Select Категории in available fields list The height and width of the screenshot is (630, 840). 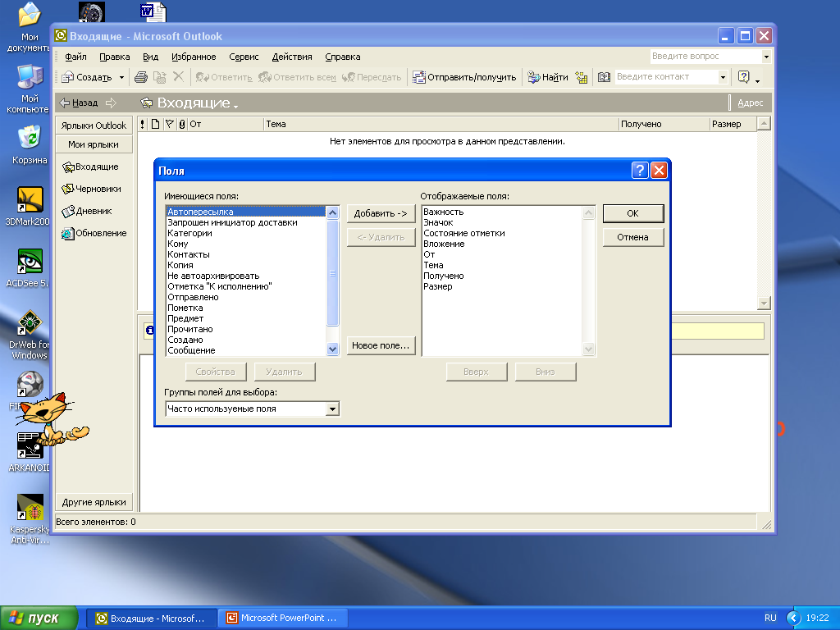pos(246,233)
